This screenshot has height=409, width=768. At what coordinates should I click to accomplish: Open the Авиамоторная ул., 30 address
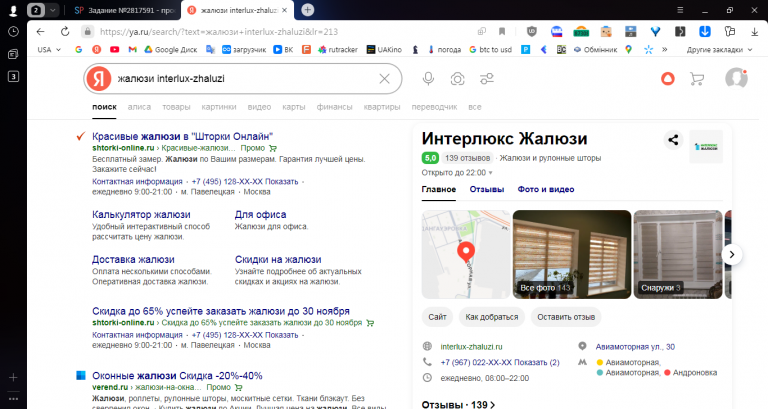pos(635,347)
